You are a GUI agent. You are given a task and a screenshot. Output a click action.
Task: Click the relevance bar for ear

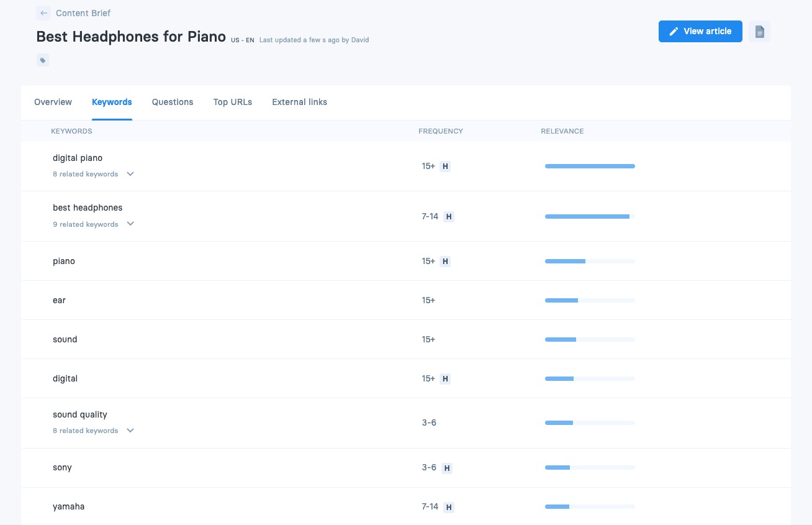(590, 300)
